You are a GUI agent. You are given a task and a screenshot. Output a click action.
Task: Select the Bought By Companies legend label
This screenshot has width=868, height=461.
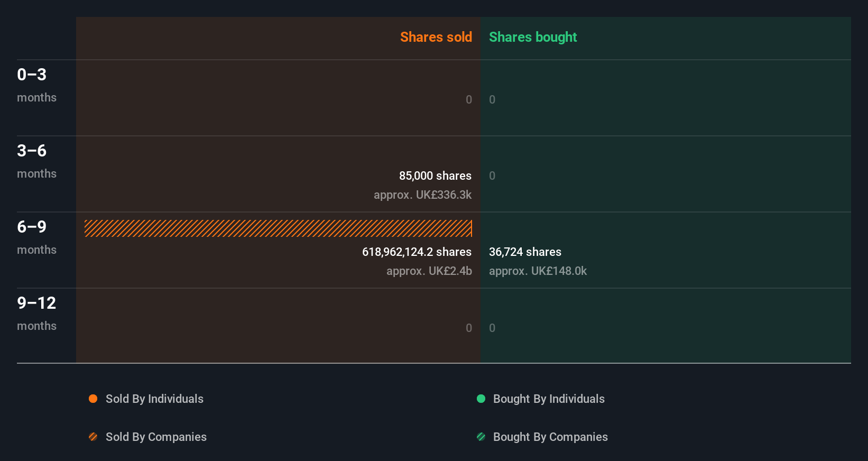(x=550, y=437)
